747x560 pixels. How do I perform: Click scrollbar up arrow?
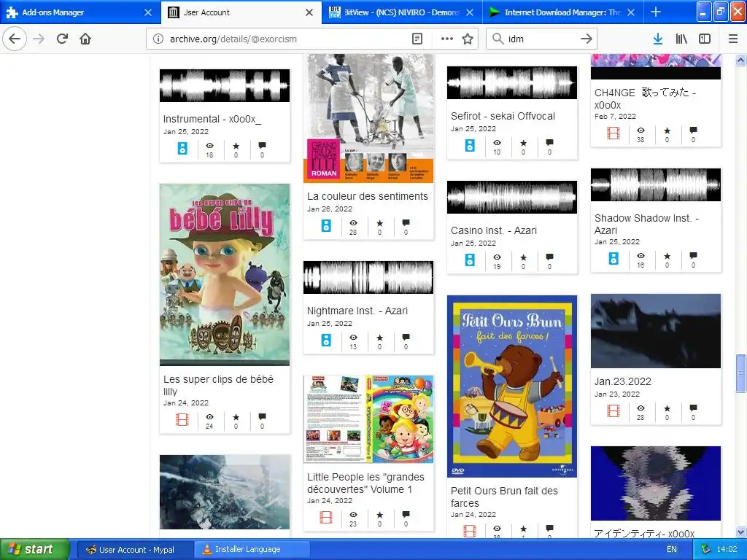point(741,60)
